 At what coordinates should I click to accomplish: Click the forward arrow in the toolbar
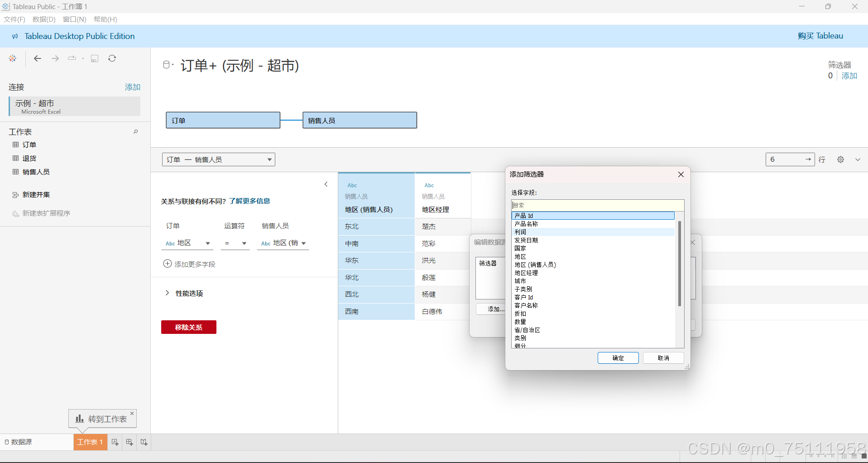click(x=55, y=58)
